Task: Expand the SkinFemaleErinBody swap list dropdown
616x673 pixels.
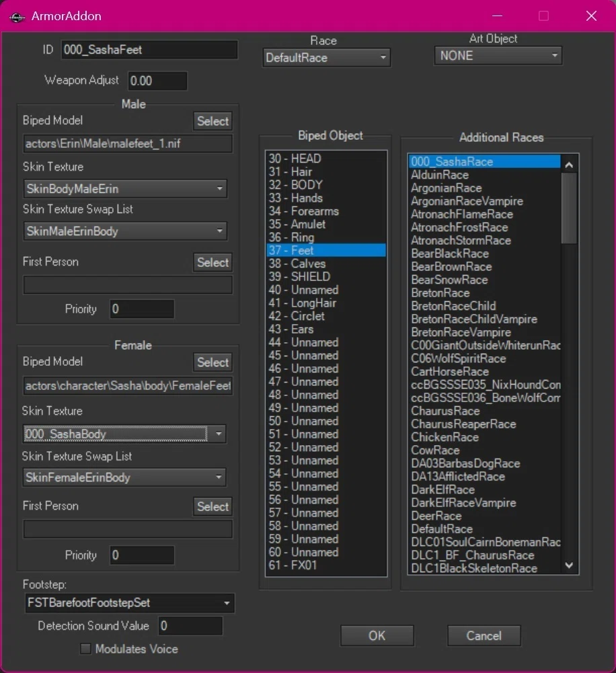Action: pyautogui.click(x=124, y=477)
